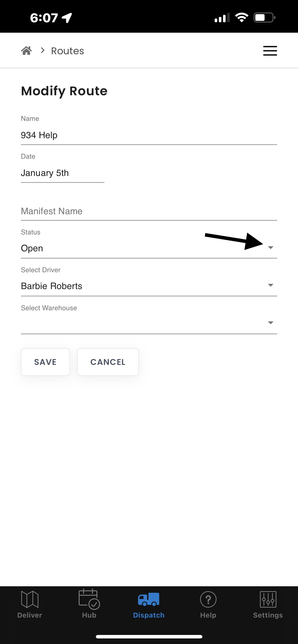The image size is (298, 644).
Task: Go to the Routes breadcrumb link
Action: pyautogui.click(x=68, y=51)
